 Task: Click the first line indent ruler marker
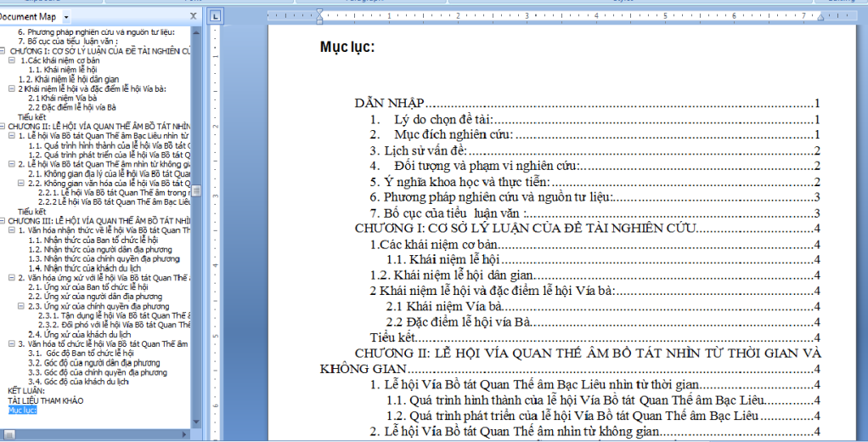click(x=320, y=12)
